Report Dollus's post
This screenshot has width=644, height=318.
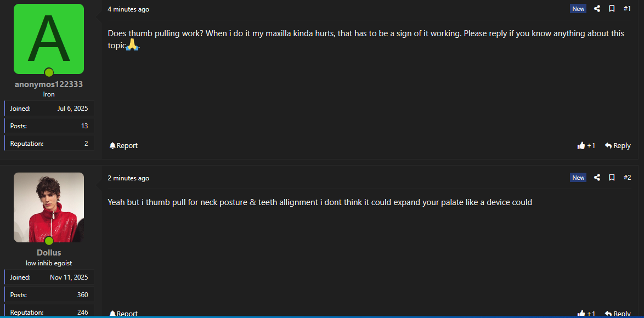[x=123, y=314]
